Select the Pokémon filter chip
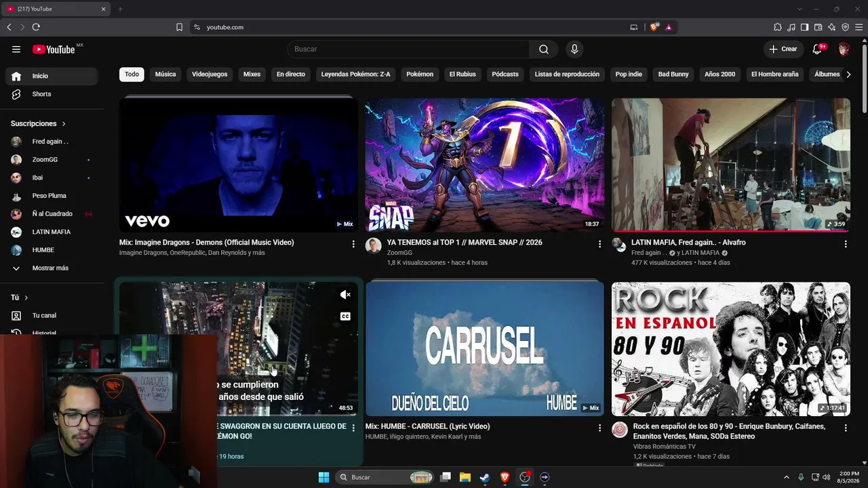Screen dimensions: 868x488 tap(420, 75)
